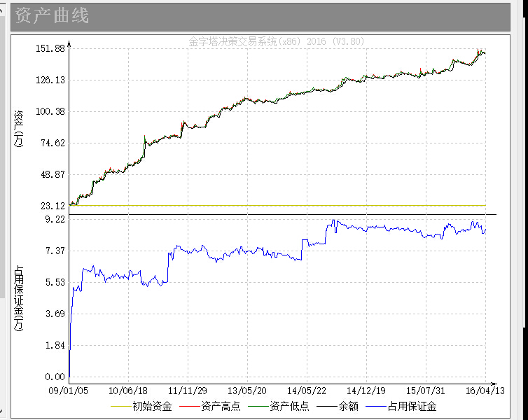
Task: Click the red 资产高点 legend line
Action: tap(190, 407)
